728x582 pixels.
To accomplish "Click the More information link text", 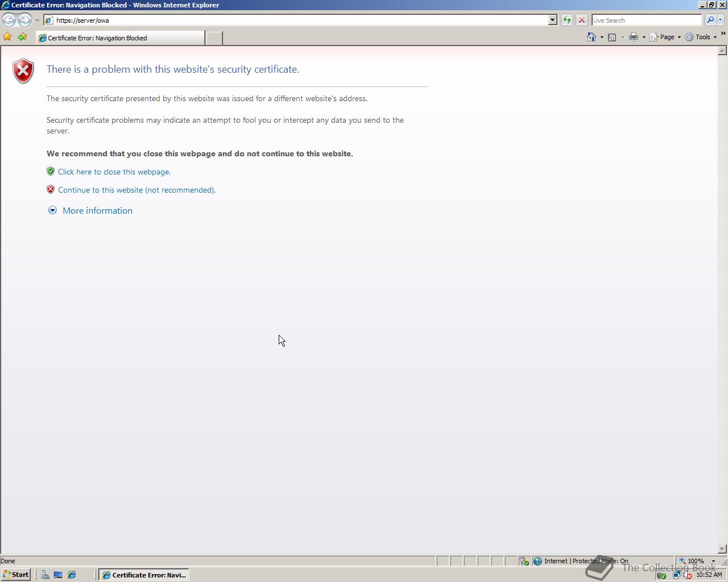I will click(x=97, y=210).
